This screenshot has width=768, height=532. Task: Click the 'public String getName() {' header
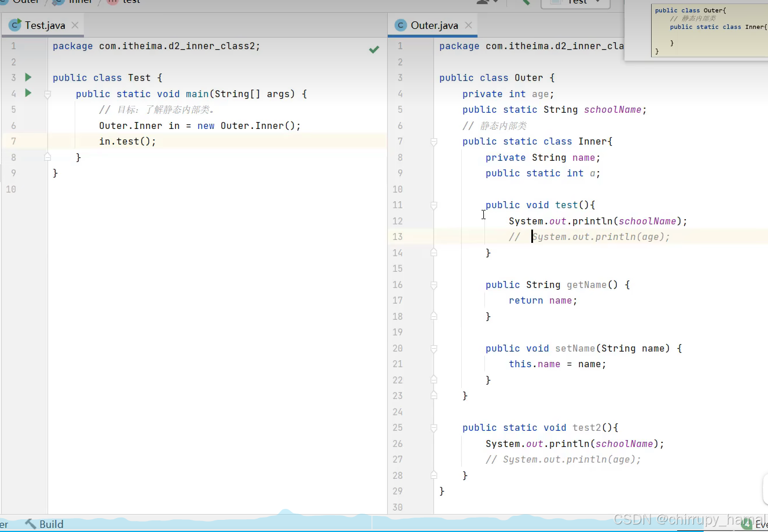pyautogui.click(x=558, y=285)
